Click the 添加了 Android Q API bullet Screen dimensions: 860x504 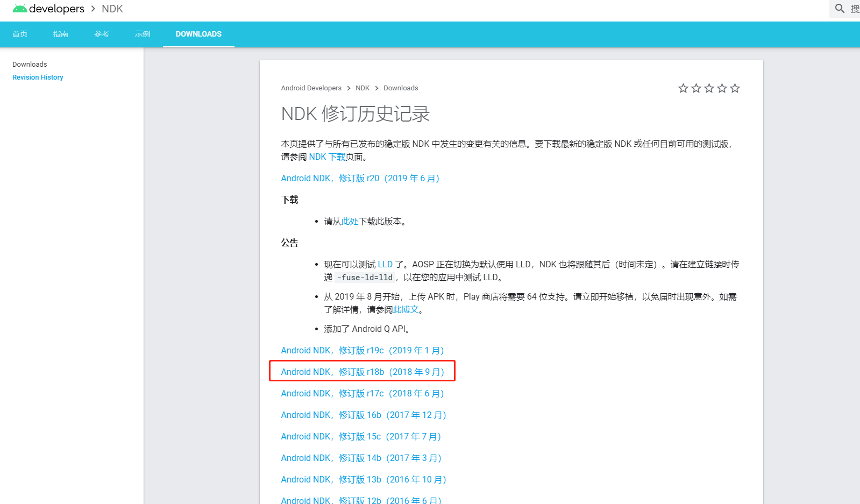tap(367, 329)
